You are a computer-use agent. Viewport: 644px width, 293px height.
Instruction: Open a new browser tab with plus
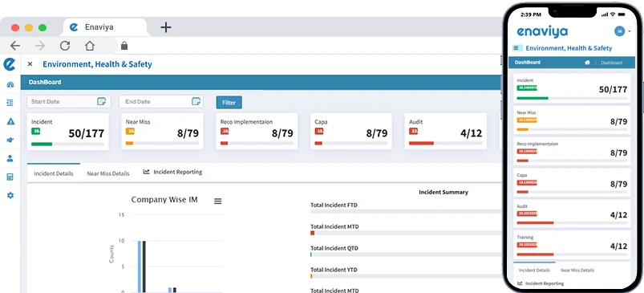click(165, 27)
